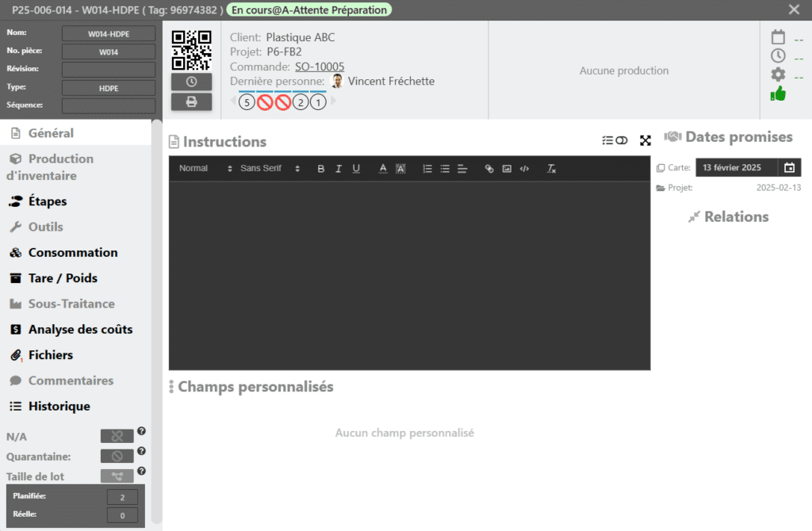812x531 pixels.
Task: Apply bold formatting in the editor
Action: point(321,169)
